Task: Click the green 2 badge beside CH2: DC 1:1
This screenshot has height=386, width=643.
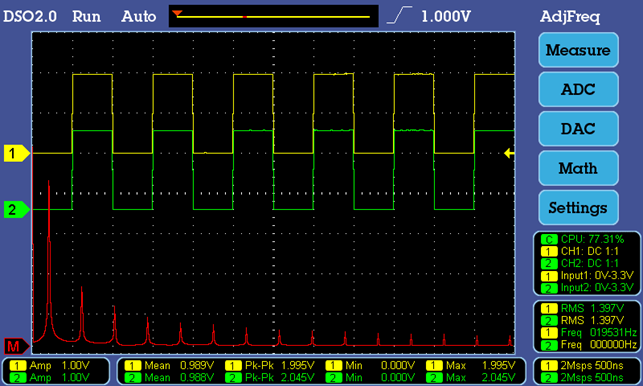Action: (549, 264)
